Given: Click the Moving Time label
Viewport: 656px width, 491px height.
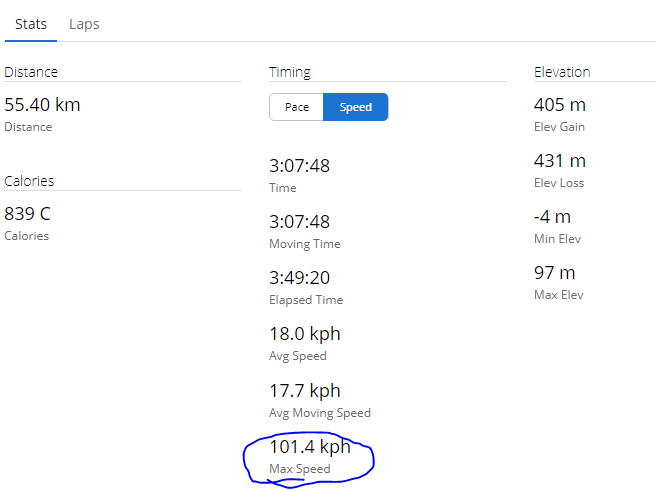Looking at the screenshot, I should (305, 244).
